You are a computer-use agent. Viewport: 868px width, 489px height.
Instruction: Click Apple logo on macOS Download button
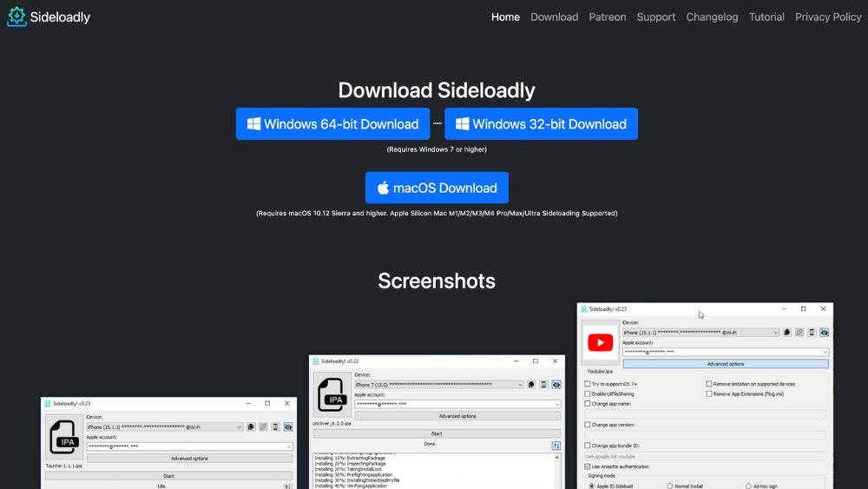click(383, 188)
